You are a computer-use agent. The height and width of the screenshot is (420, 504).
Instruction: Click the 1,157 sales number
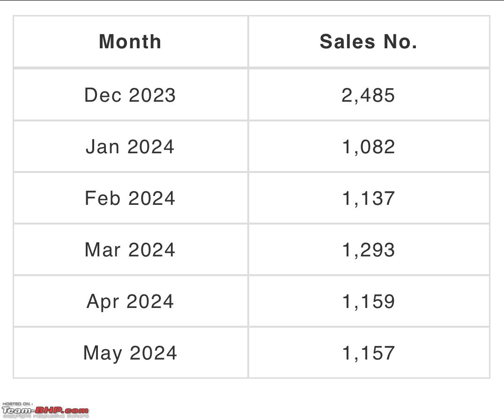pos(368,353)
